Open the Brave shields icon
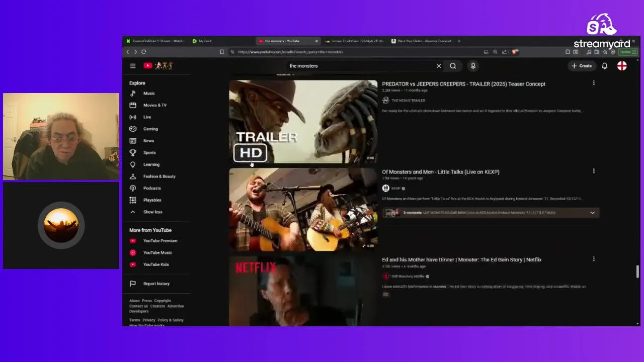Screen dimensions: 644x362 coord(515,52)
